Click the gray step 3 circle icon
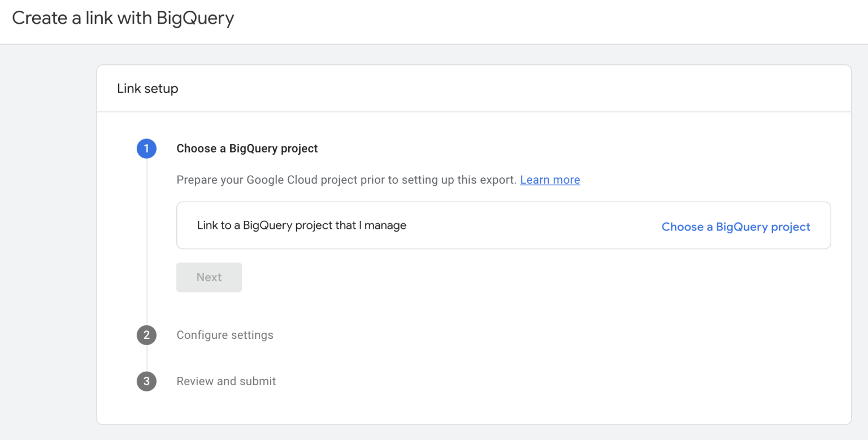The height and width of the screenshot is (440, 868). click(146, 381)
